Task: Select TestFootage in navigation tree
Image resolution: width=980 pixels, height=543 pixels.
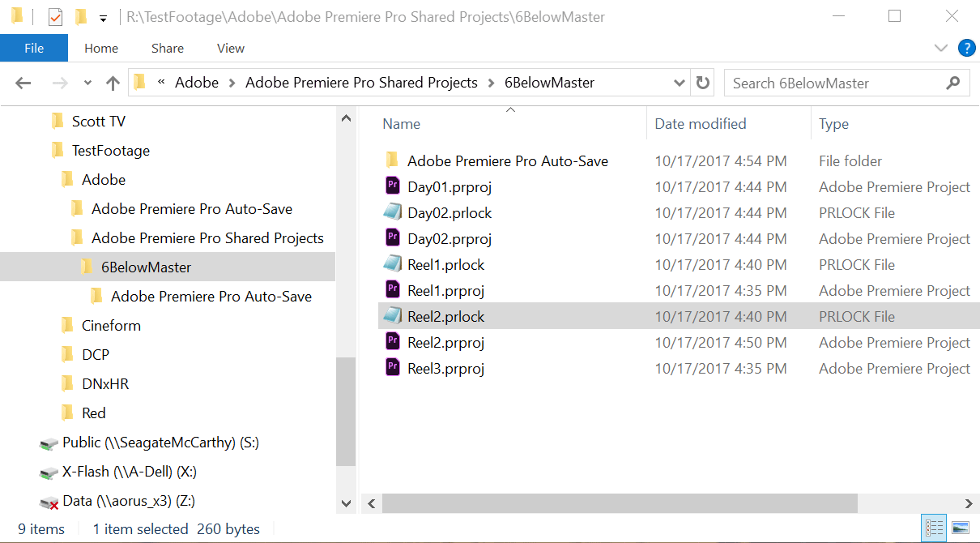Action: (x=111, y=151)
